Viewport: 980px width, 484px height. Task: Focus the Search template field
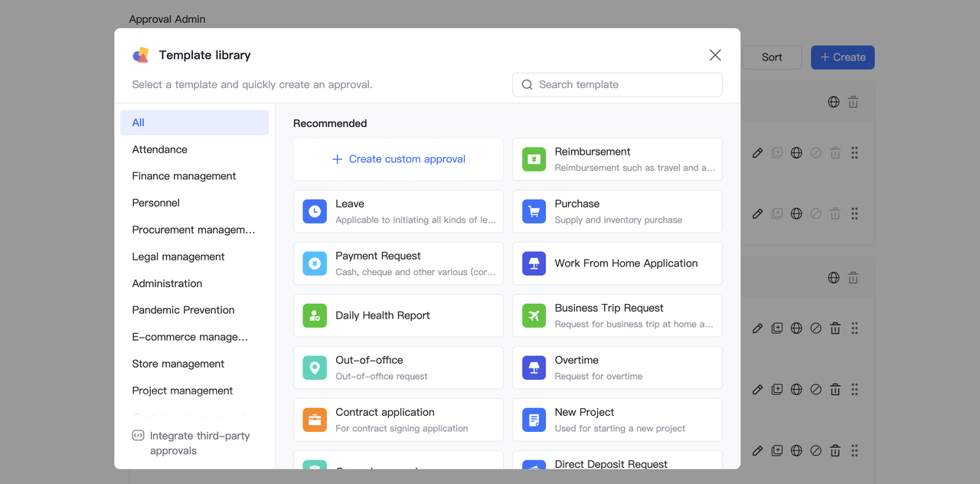click(624, 85)
